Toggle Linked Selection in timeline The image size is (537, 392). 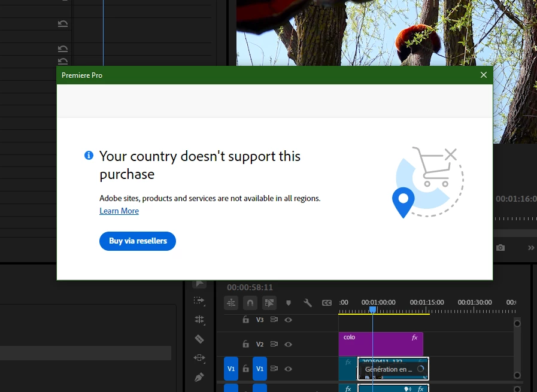tap(269, 303)
